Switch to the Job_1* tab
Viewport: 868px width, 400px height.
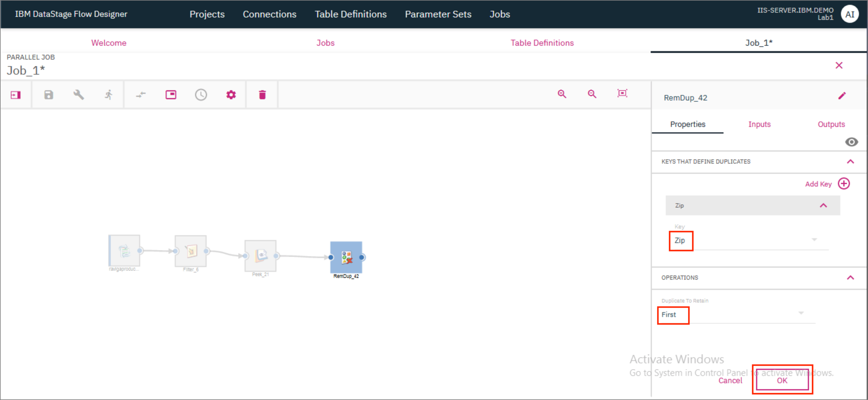[758, 43]
